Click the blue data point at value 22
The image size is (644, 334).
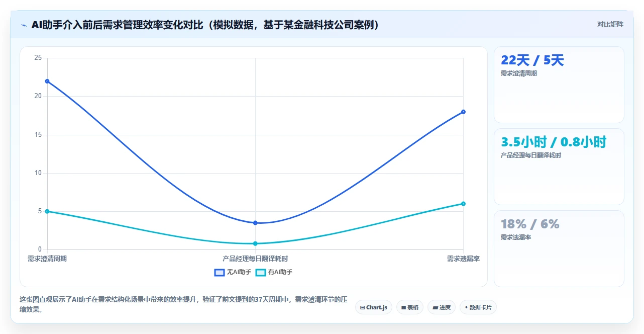[47, 81]
